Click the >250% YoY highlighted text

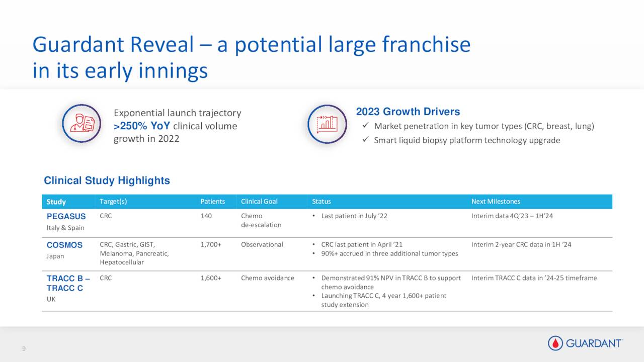tap(142, 126)
